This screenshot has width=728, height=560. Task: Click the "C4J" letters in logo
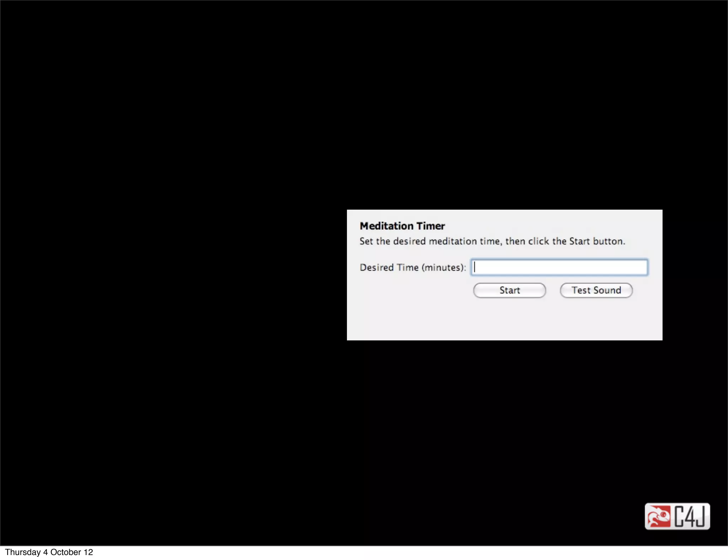[689, 517]
